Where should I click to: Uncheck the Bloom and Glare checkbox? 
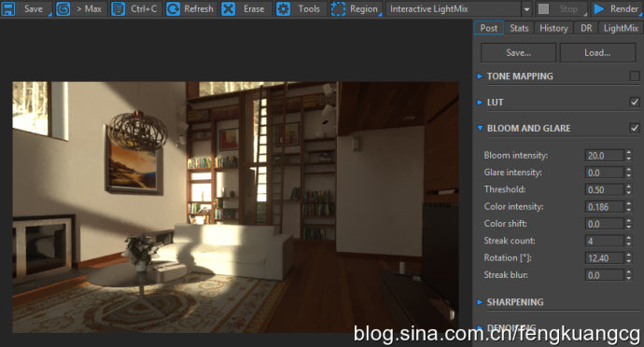634,128
